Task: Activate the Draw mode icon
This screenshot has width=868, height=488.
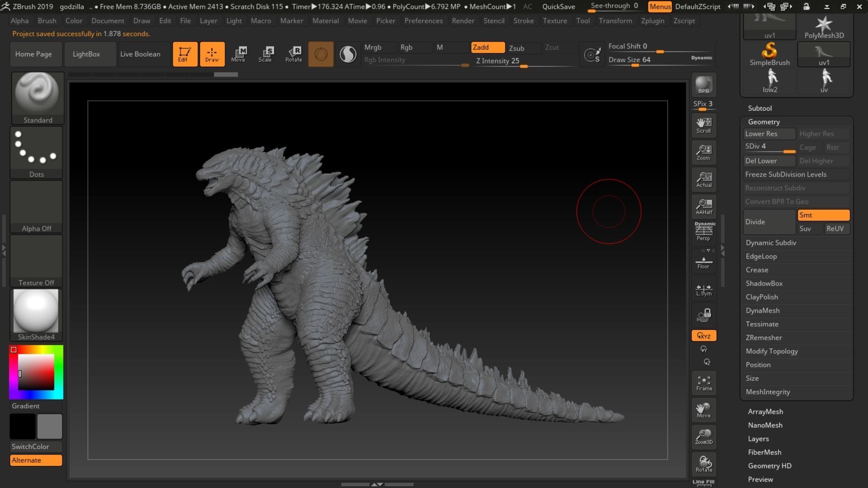Action: tap(212, 54)
